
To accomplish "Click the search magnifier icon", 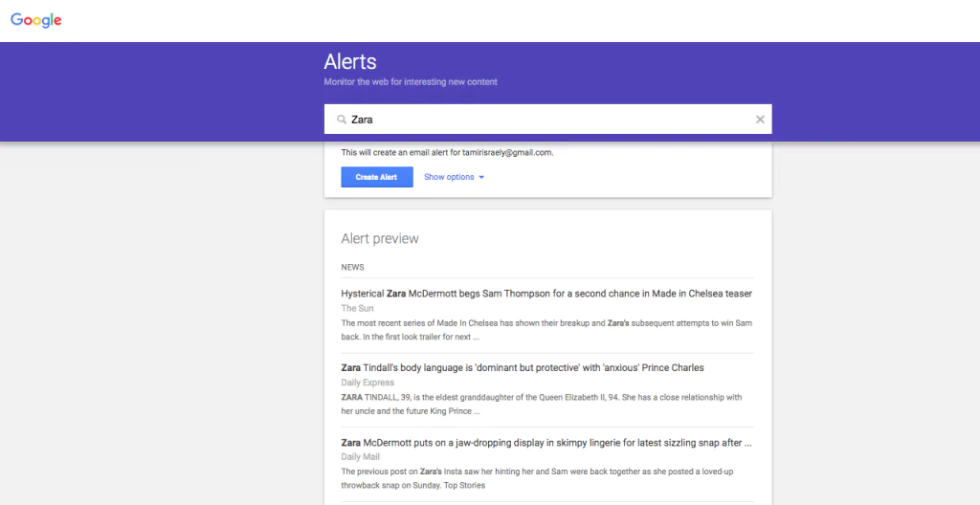I will pos(342,120).
